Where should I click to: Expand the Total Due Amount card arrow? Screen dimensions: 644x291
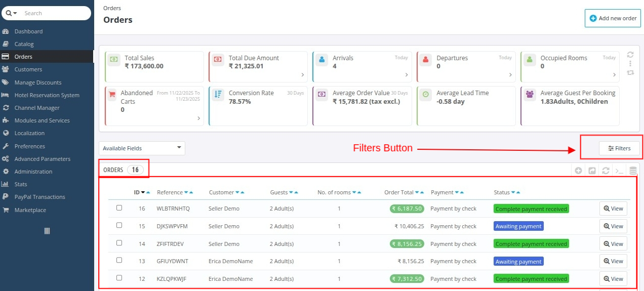[303, 75]
